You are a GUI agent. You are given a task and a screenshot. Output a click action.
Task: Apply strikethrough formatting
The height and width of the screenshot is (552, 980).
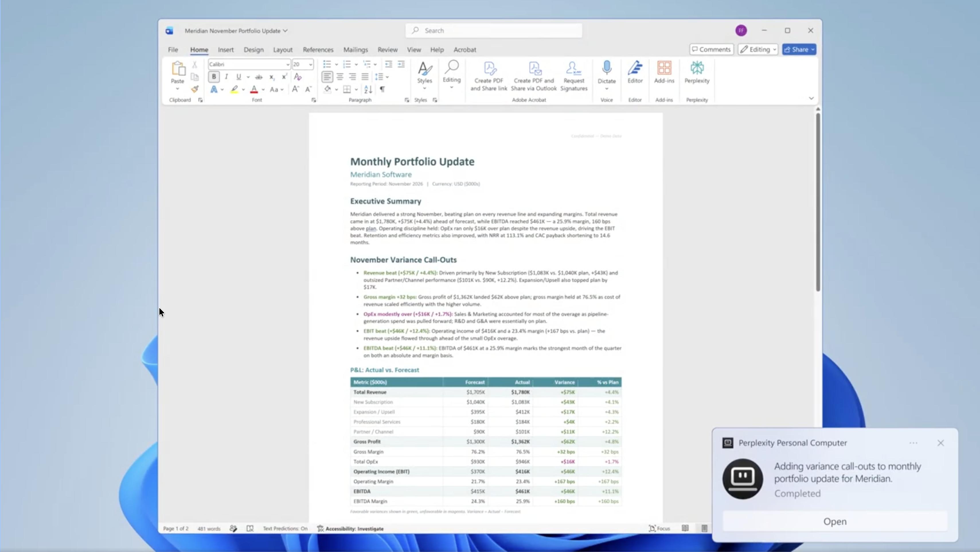(x=259, y=77)
